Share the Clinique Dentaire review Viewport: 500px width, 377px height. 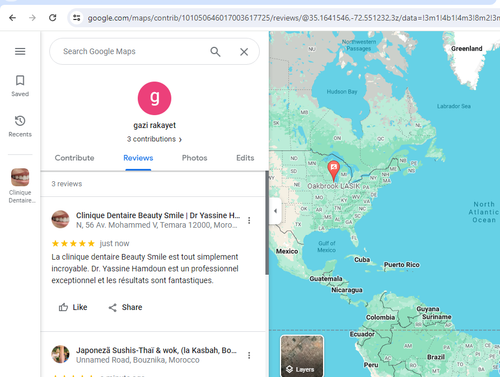click(x=125, y=307)
